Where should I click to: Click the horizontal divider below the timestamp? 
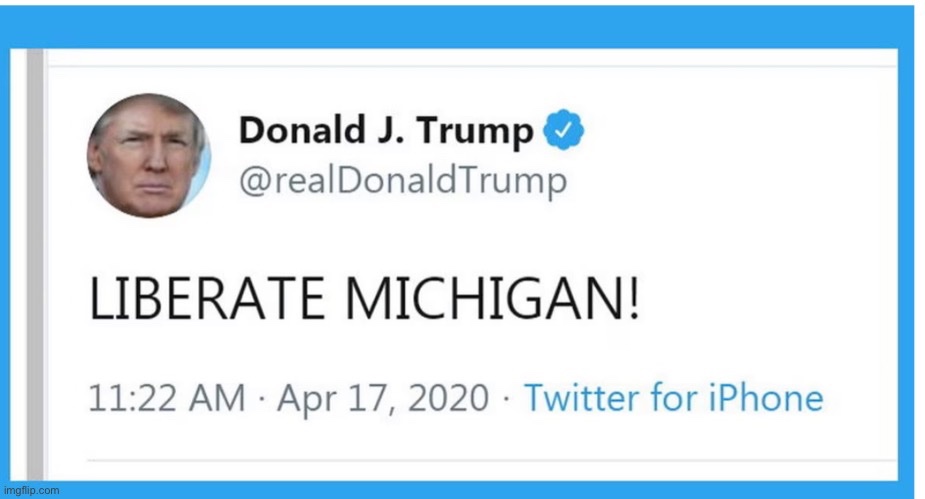pos(492,459)
